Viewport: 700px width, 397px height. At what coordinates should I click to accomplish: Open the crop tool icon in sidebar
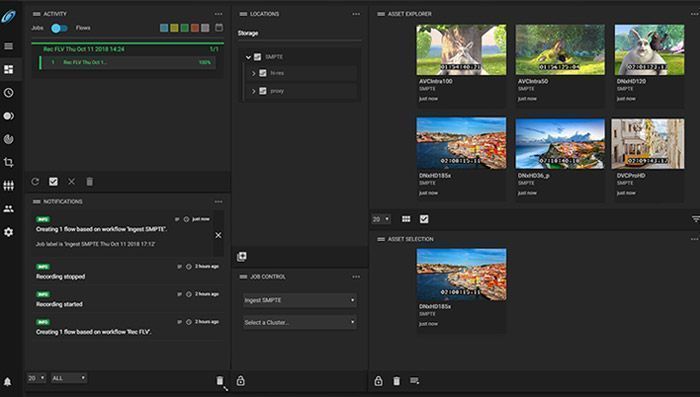point(8,162)
